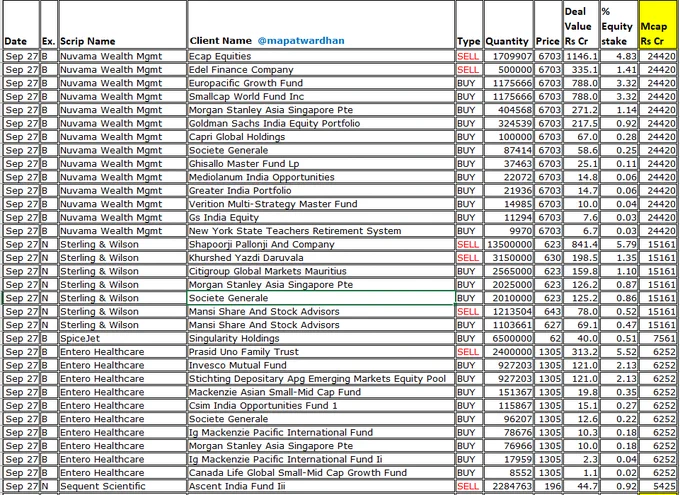The width and height of the screenshot is (680, 495).
Task: Click Mackenzie Asian Small-Mid Cap Fund cell
Action: coord(321,392)
